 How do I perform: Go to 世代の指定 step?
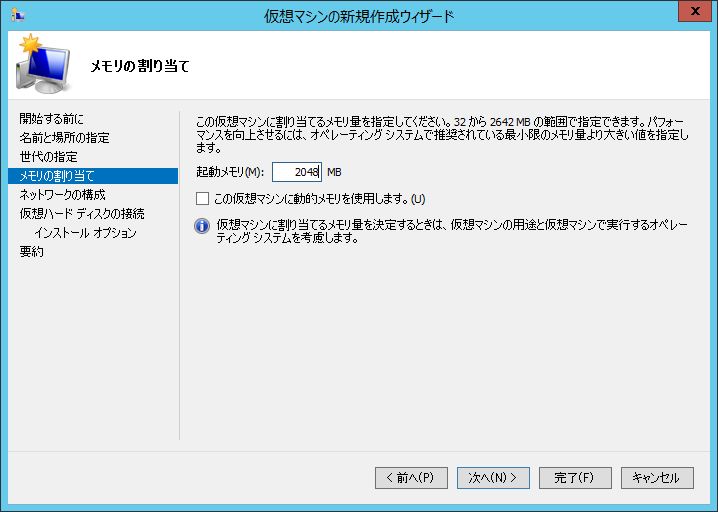click(49, 157)
